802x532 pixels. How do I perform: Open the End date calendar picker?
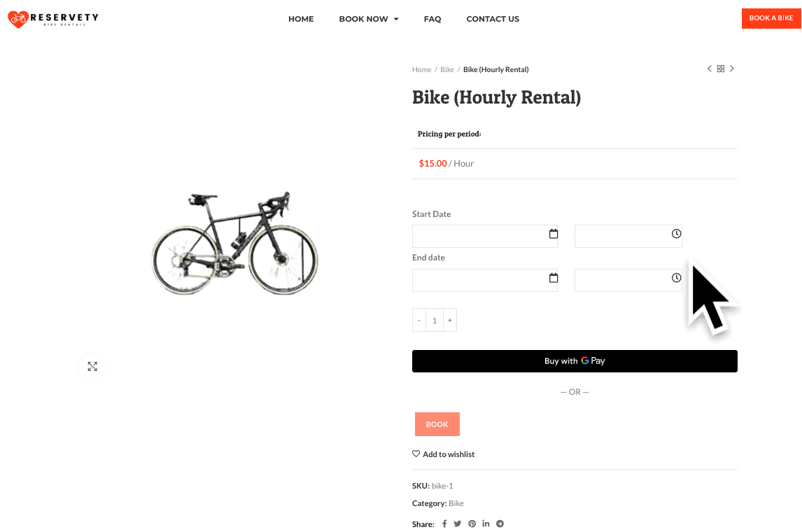553,278
